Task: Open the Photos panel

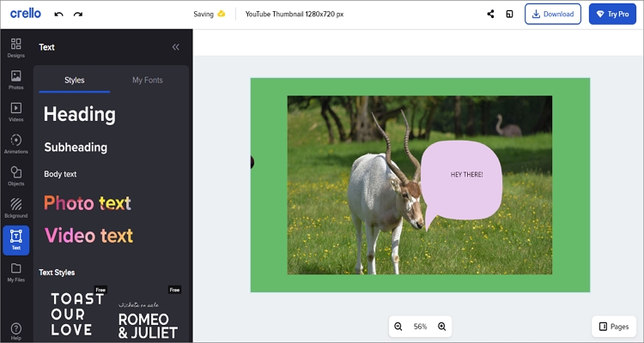Action: pos(16,80)
